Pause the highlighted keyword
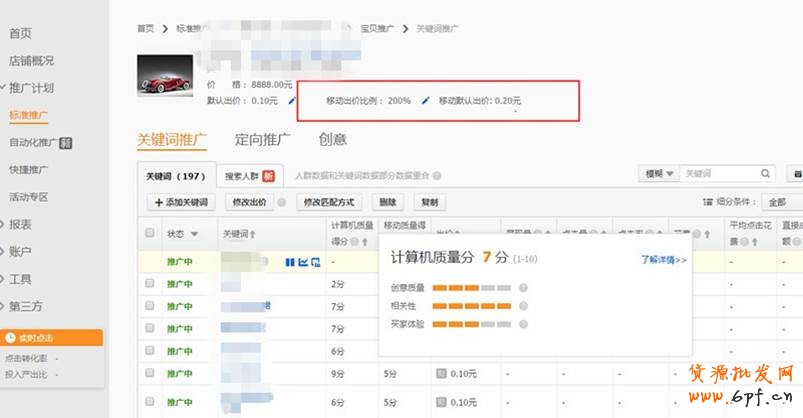The image size is (803, 418). click(x=290, y=263)
